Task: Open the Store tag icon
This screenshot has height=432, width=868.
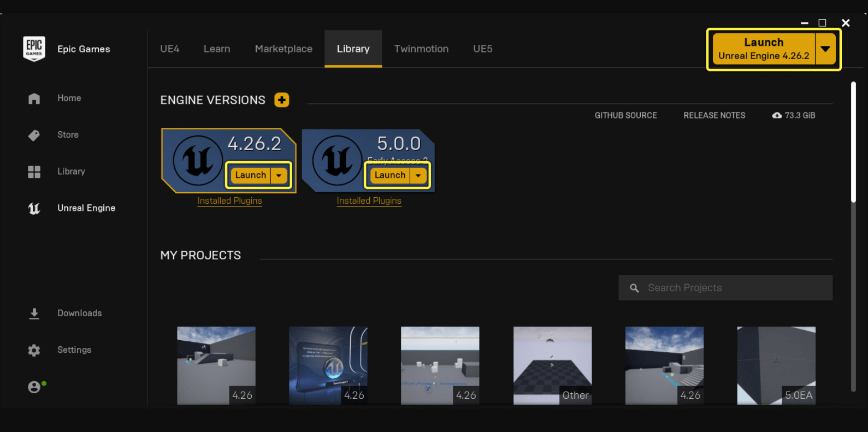Action: tap(34, 135)
